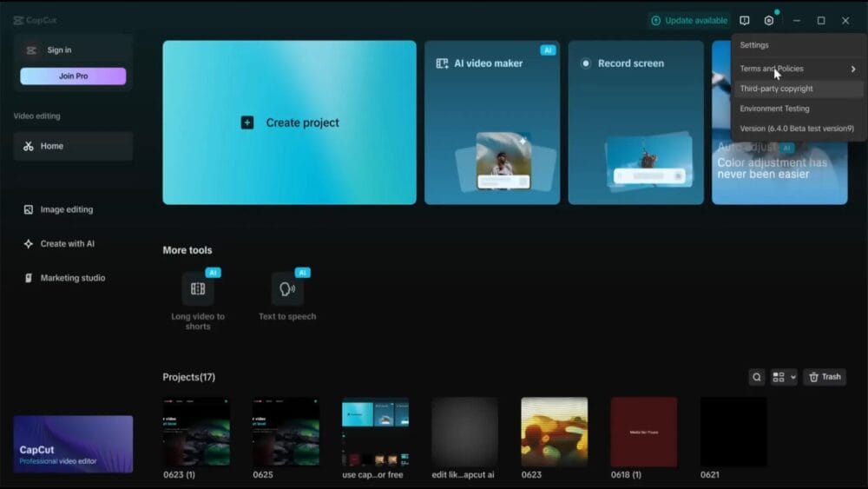Start the Record screen option
This screenshot has width=868, height=489.
pyautogui.click(x=635, y=122)
